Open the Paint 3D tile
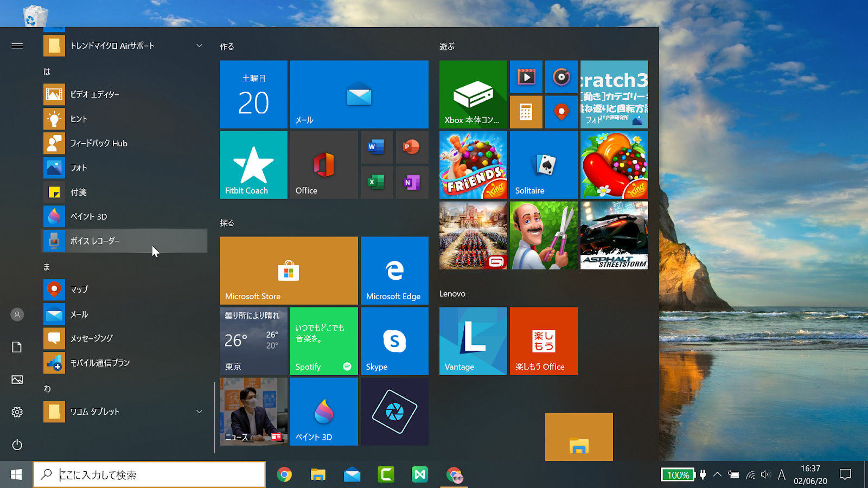The width and height of the screenshot is (868, 488). 324,412
